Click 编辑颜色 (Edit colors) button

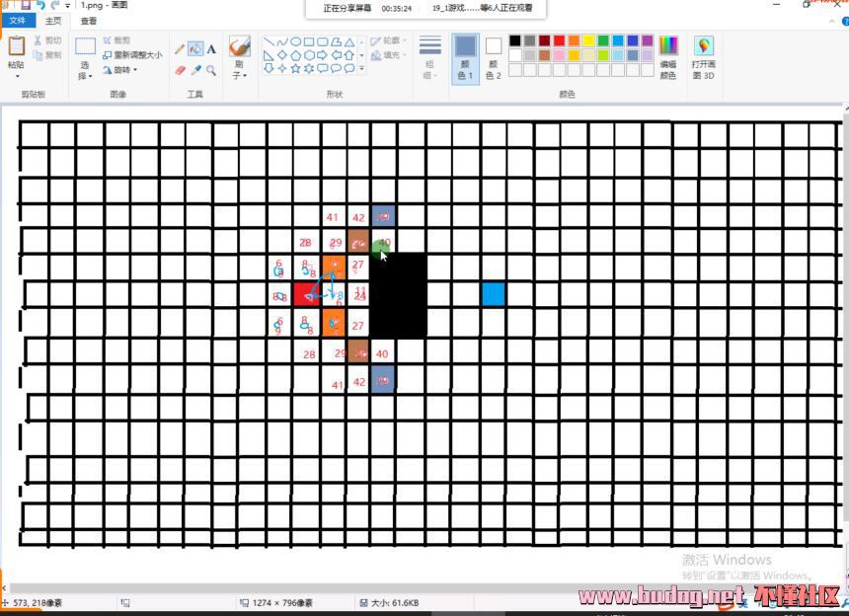tap(668, 57)
